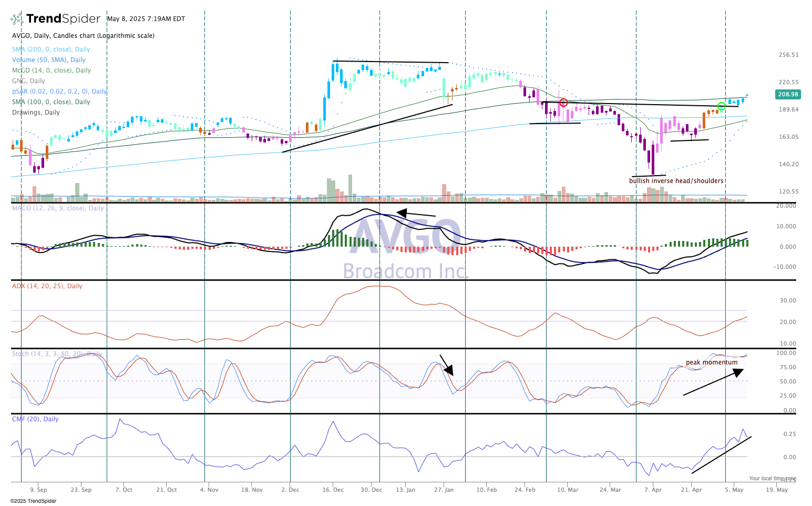Select the current price tag 208.98
This screenshot has width=812, height=506.
coord(787,95)
